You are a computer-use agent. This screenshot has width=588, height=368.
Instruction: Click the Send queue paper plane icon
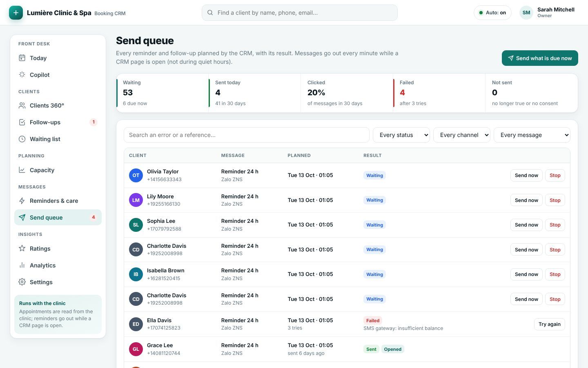point(22,218)
